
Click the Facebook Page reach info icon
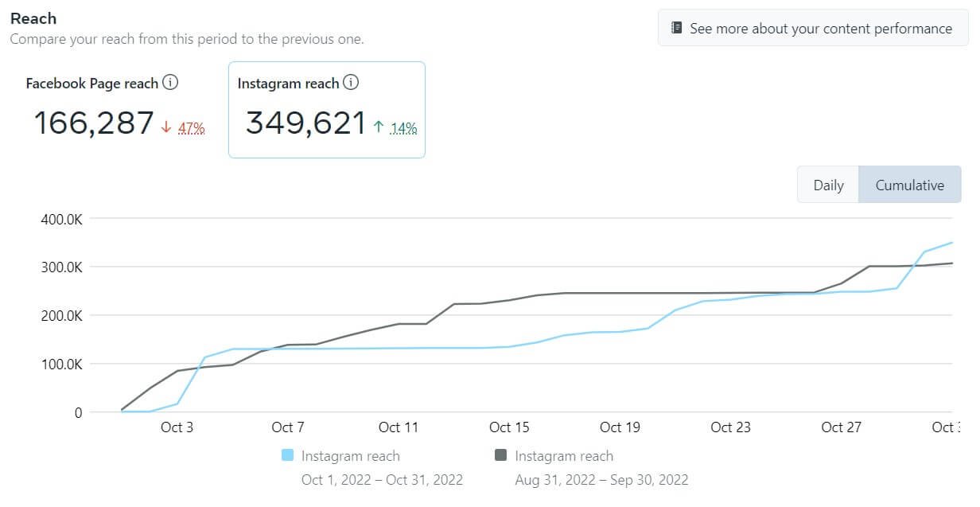170,82
